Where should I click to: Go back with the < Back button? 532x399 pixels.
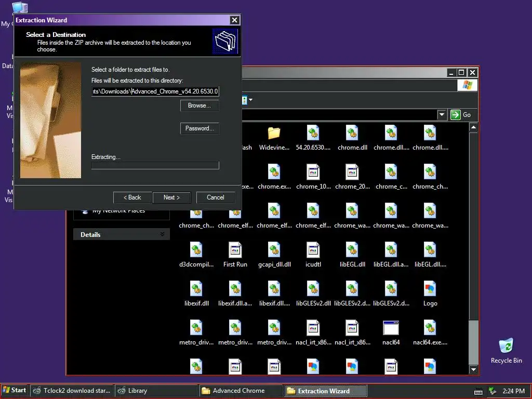132,197
